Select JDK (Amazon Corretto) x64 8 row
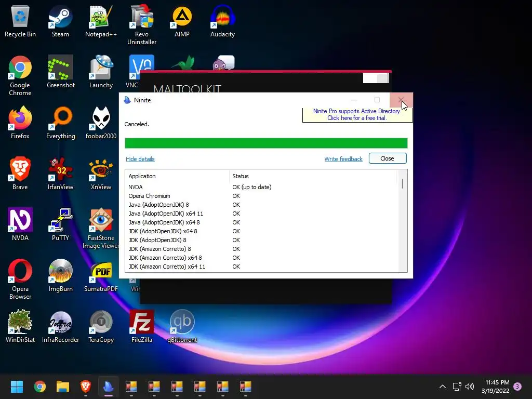 (261, 258)
